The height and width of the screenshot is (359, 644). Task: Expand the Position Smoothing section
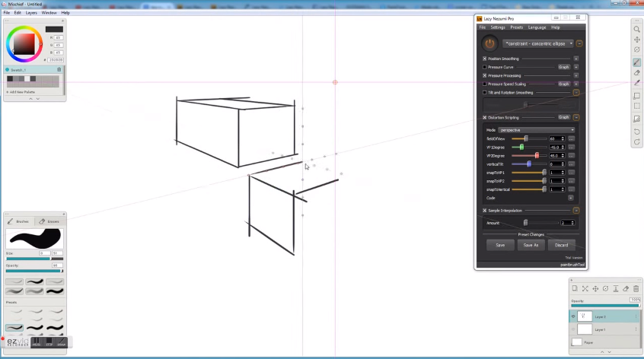(x=576, y=59)
